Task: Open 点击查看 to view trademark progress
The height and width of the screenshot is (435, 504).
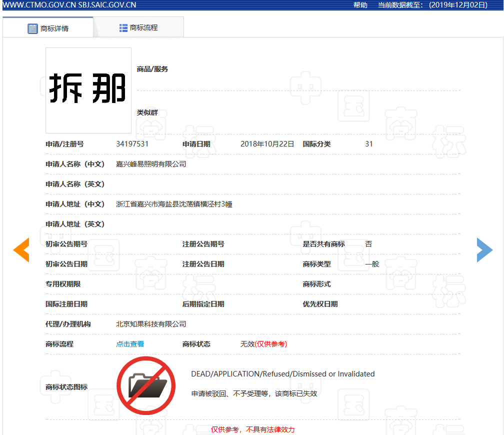Action: coord(130,343)
